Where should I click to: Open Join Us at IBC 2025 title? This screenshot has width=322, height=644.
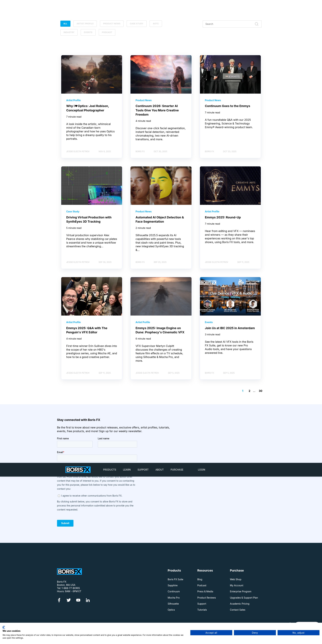(230, 328)
